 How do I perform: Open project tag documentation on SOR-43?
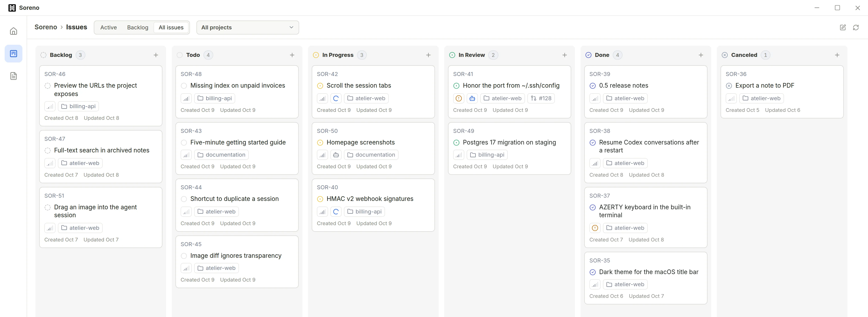point(221,155)
